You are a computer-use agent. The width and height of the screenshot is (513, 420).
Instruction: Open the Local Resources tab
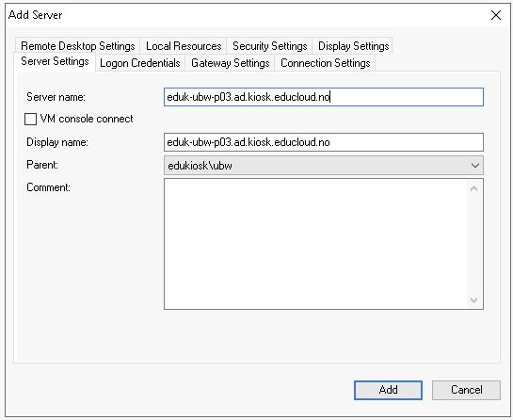pyautogui.click(x=184, y=46)
